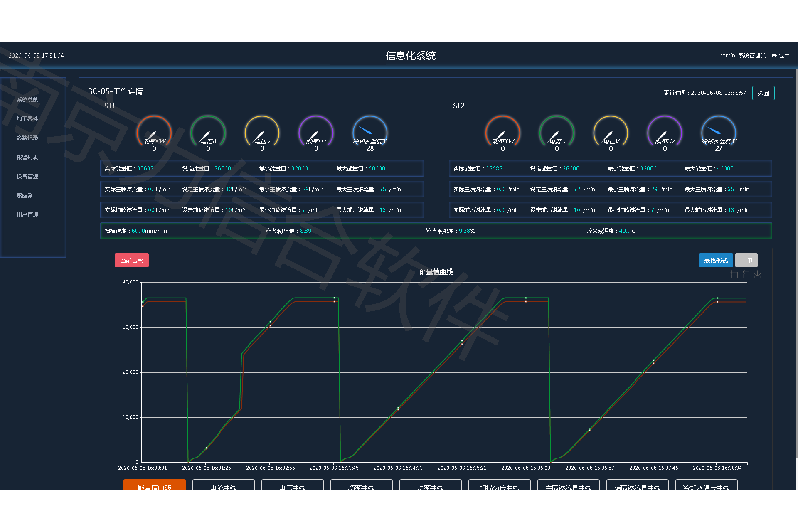The image size is (798, 532).
Task: Click ST2 电流A gauge
Action: tap(557, 133)
